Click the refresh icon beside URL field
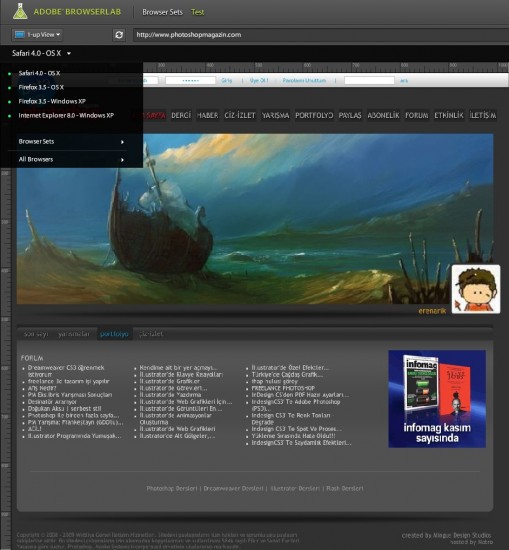Screen dimensions: 509x550 point(119,35)
